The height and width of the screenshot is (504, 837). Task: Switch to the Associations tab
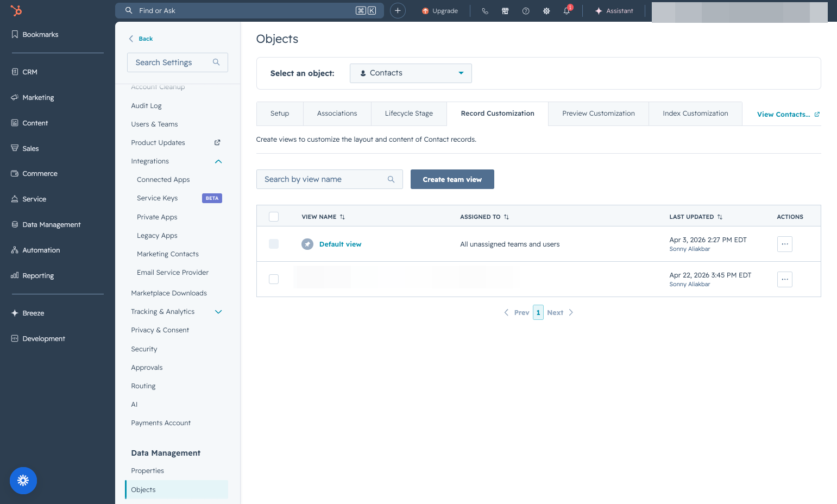[337, 114]
